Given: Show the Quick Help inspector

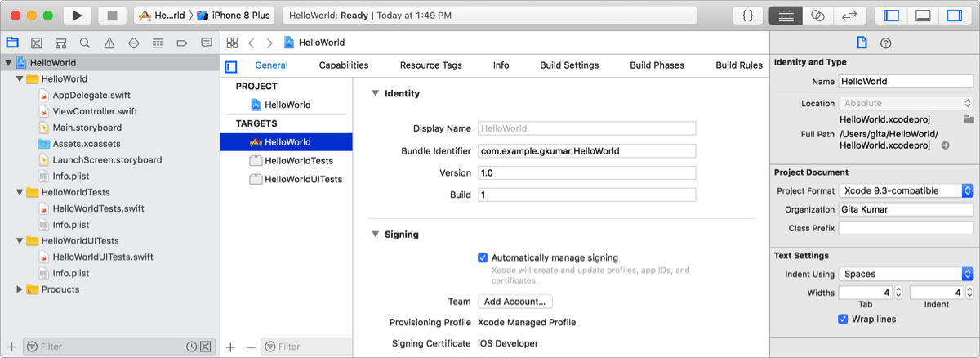Looking at the screenshot, I should coord(885,43).
